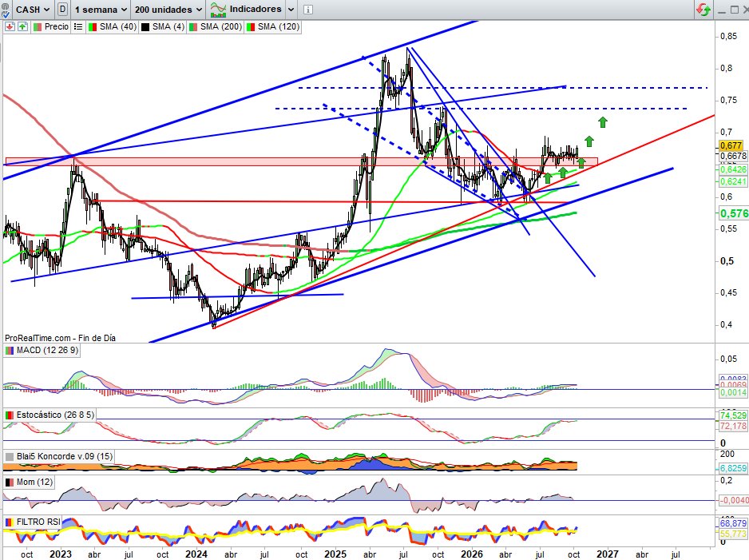Click the 0,677 yellow price tag

pyautogui.click(x=731, y=145)
